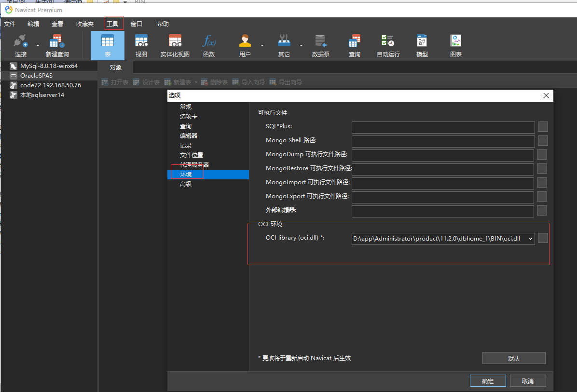Expand the Others button dropdown arrow
577x392 pixels.
pyautogui.click(x=301, y=46)
